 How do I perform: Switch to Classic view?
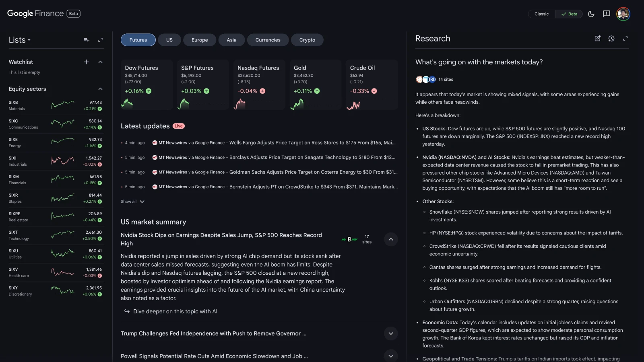click(x=541, y=14)
